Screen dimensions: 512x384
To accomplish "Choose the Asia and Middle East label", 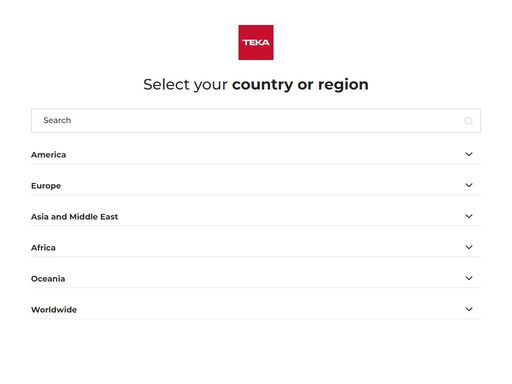I will point(74,217).
